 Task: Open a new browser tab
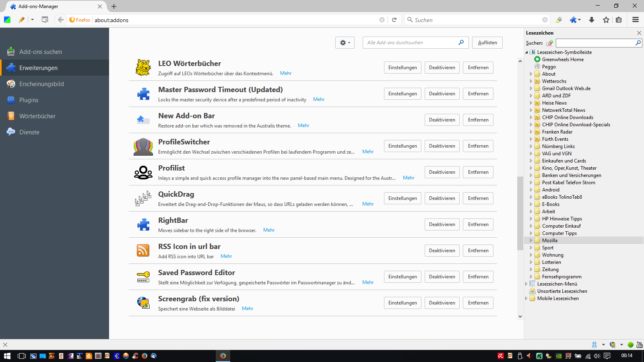(x=114, y=6)
